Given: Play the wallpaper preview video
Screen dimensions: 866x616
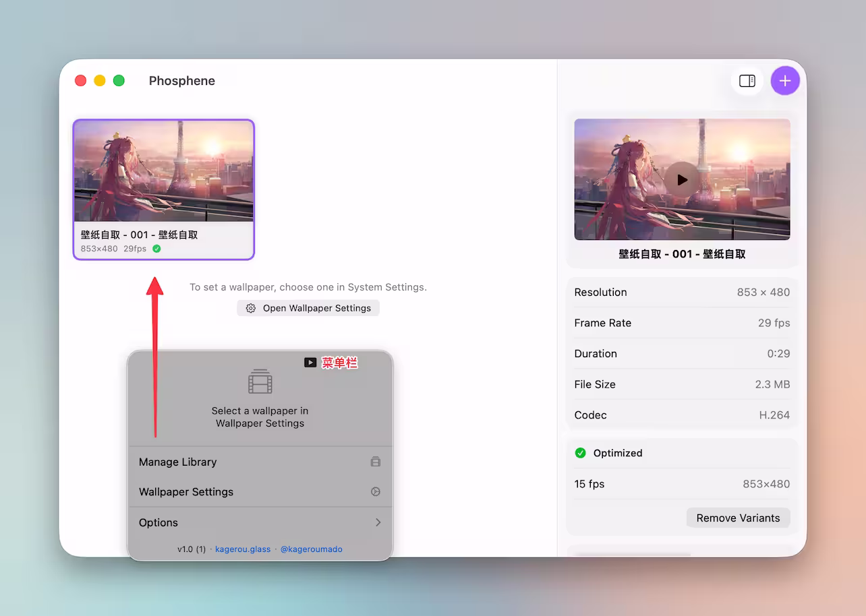Looking at the screenshot, I should (x=682, y=180).
